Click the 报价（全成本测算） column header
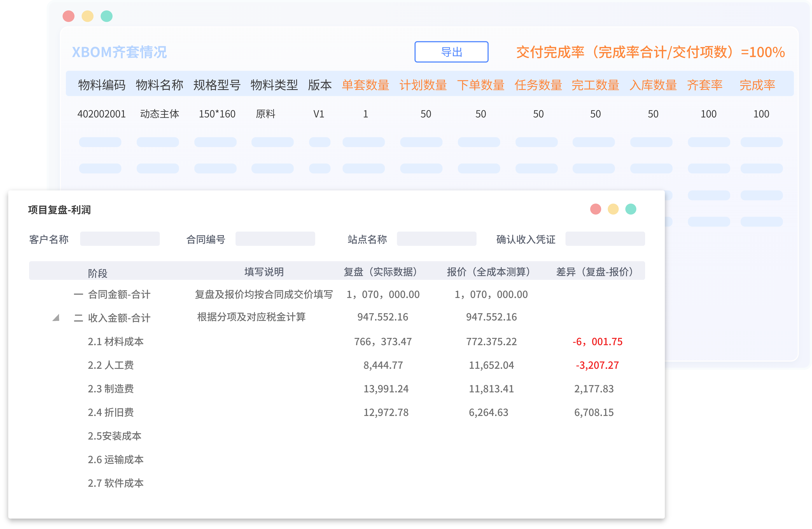812x529 pixels. 489,272
